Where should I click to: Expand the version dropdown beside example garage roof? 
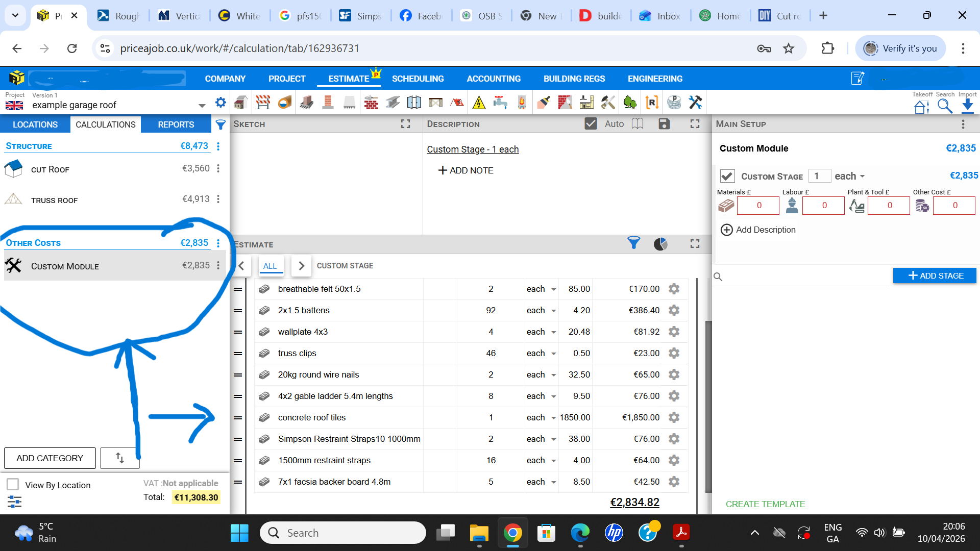click(202, 105)
